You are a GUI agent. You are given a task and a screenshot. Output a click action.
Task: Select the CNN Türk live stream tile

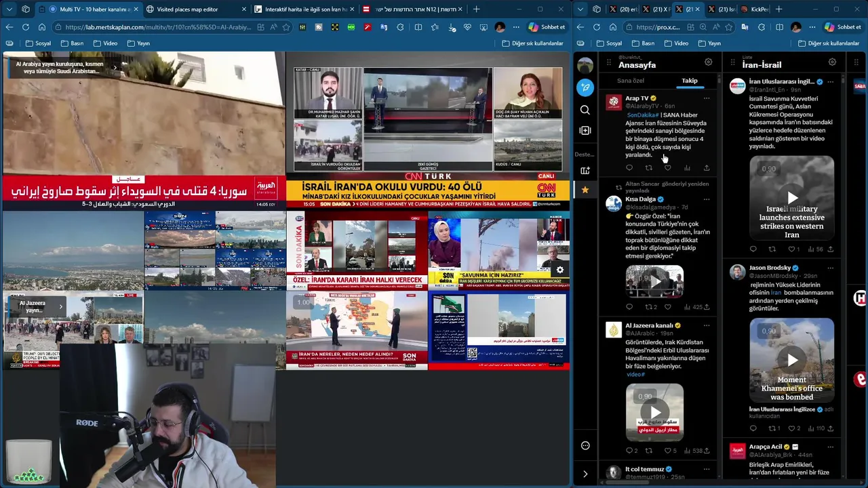click(x=428, y=130)
